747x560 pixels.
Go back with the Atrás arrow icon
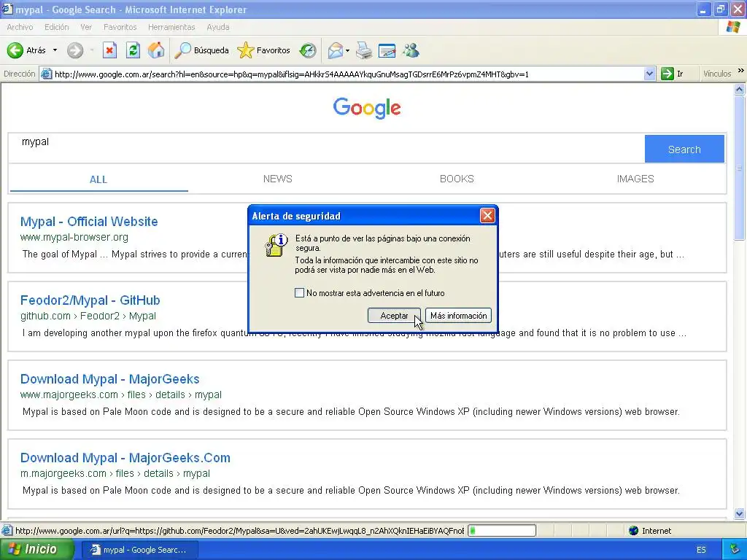(15, 50)
